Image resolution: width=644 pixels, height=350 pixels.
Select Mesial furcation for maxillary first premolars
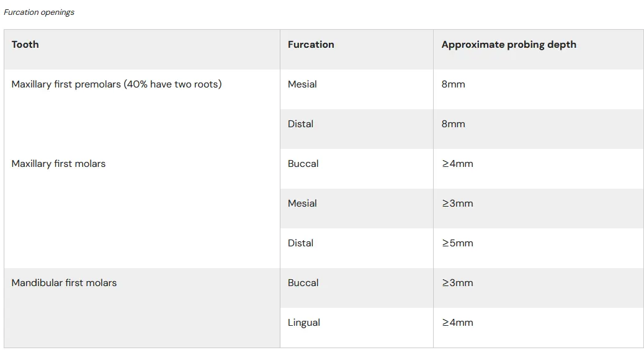click(x=357, y=89)
